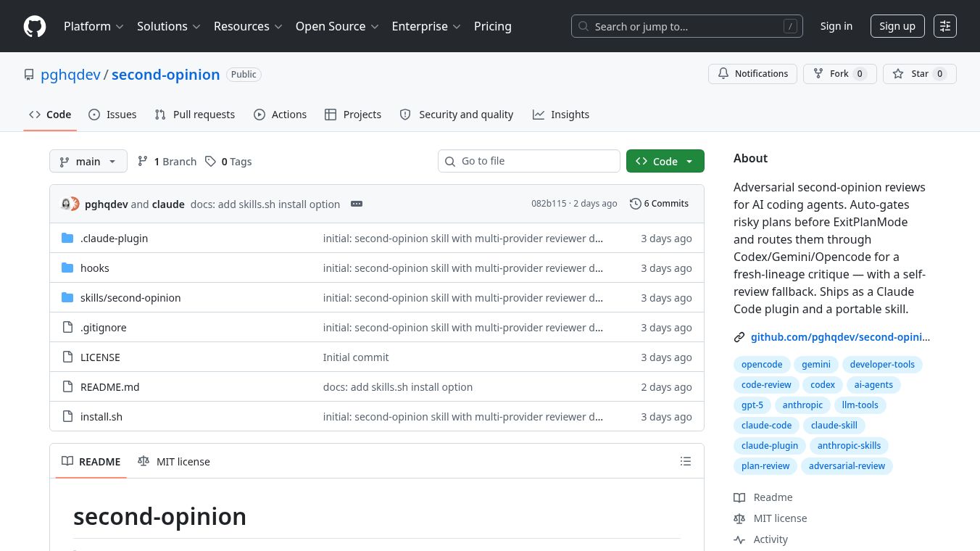Open the claude co-author link

click(168, 204)
